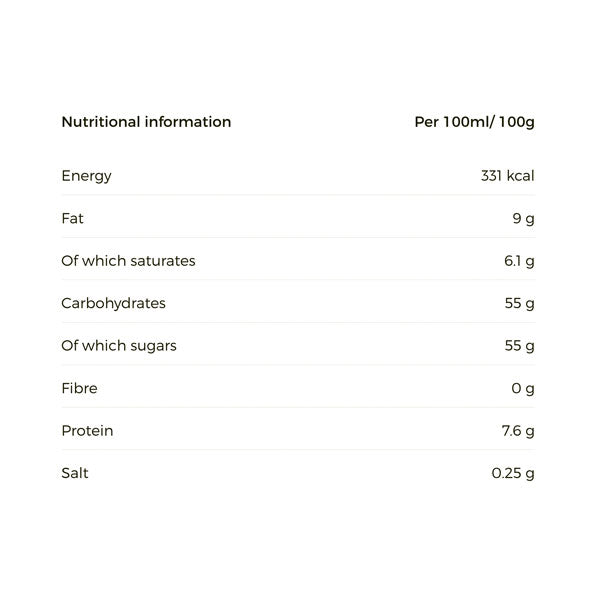Click '100g' in the column header
600x600 pixels.
[x=516, y=122]
